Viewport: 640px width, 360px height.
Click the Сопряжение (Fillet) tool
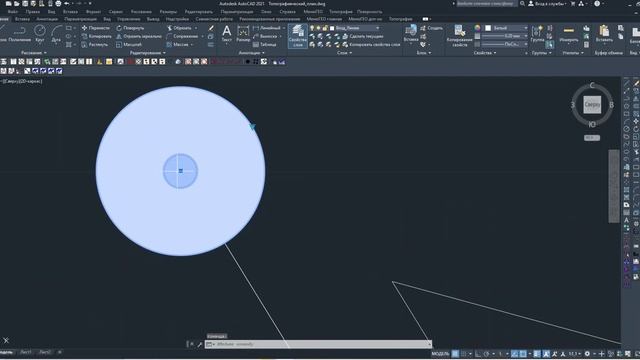pyautogui.click(x=182, y=36)
